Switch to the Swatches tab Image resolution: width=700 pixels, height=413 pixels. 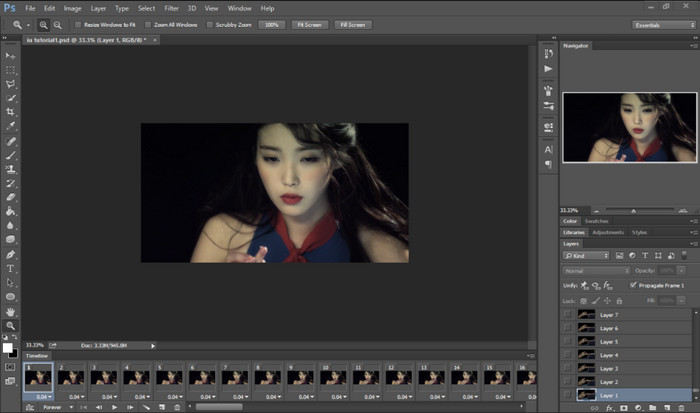[597, 221]
